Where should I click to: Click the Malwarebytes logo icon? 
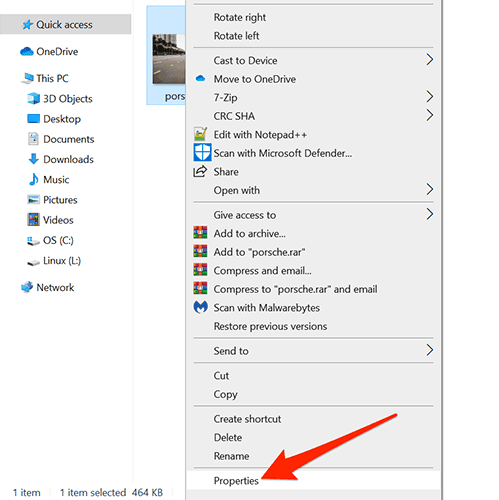pos(200,307)
